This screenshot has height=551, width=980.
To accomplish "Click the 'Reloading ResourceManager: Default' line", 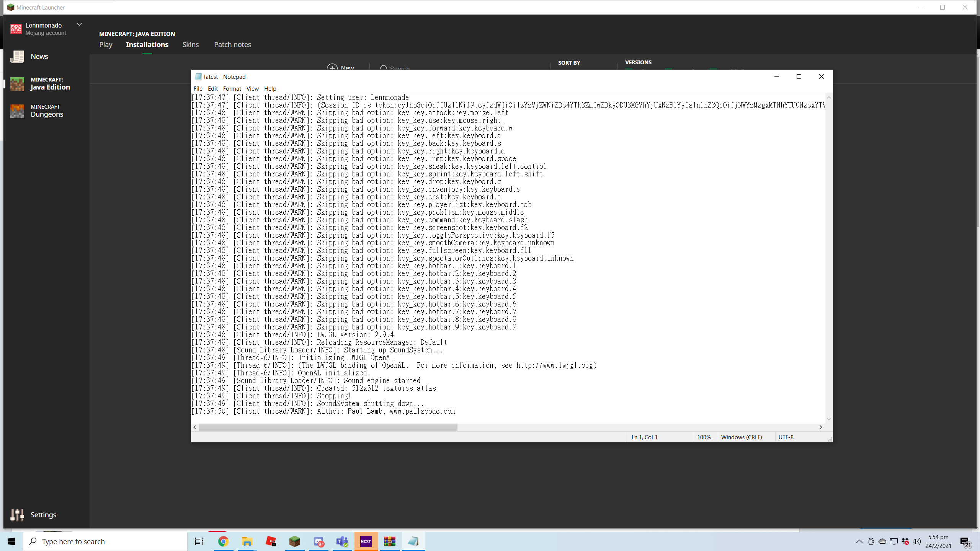I will (x=319, y=342).
